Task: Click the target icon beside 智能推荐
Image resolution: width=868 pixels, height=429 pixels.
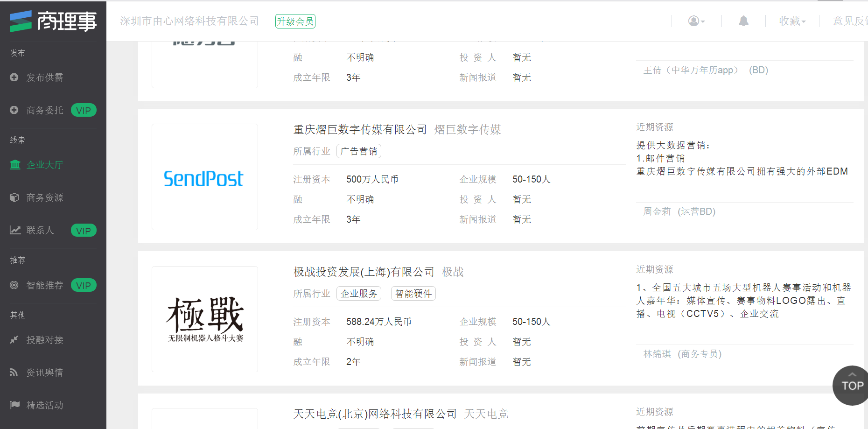Action: pos(14,285)
